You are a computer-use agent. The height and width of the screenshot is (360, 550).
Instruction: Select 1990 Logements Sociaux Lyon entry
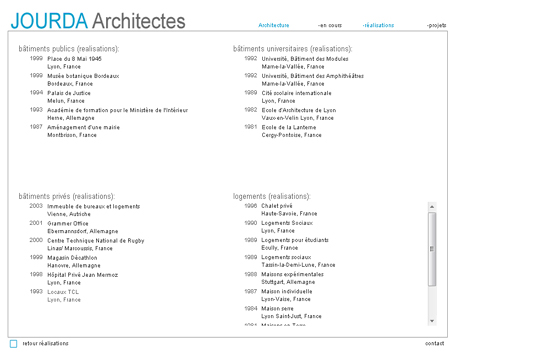coord(287,223)
